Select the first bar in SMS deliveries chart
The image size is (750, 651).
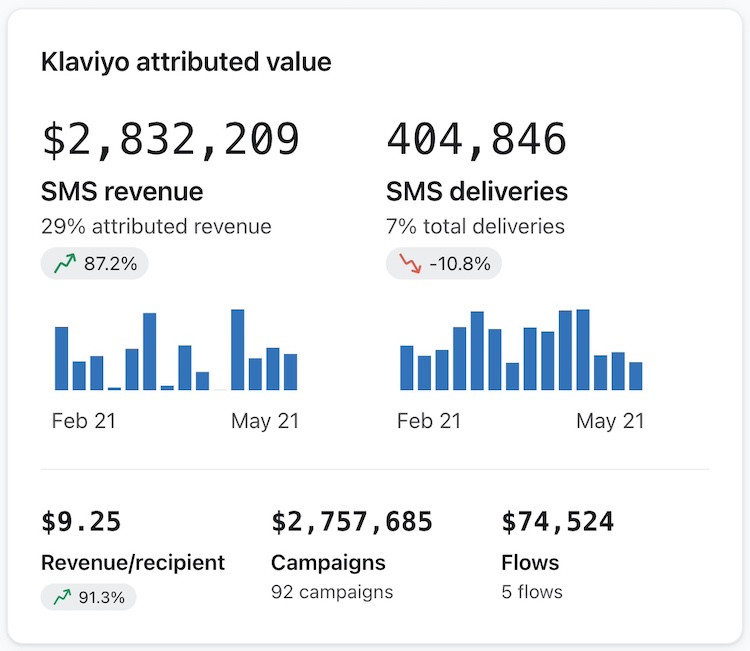coord(407,367)
